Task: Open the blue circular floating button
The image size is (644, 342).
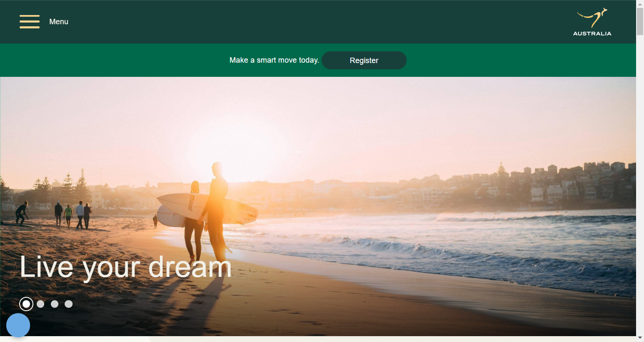Action: (18, 325)
